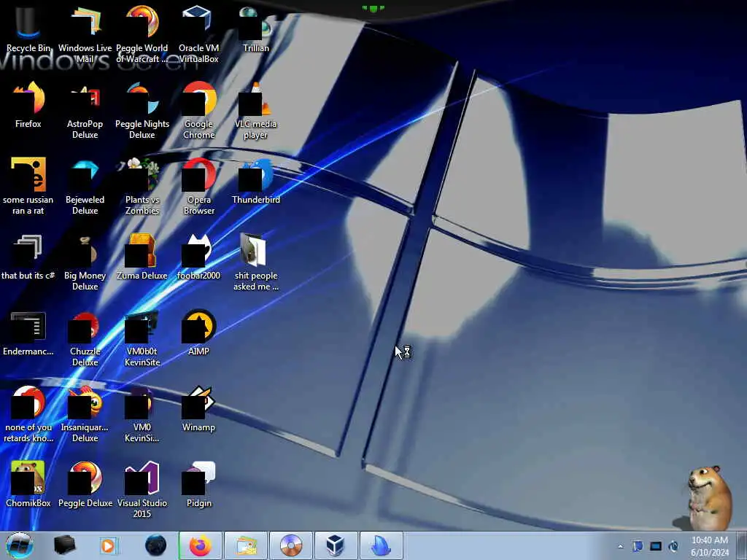Screen dimensions: 747x560
Task: Select the VLC media player desktop shortcut
Action: 256,111
